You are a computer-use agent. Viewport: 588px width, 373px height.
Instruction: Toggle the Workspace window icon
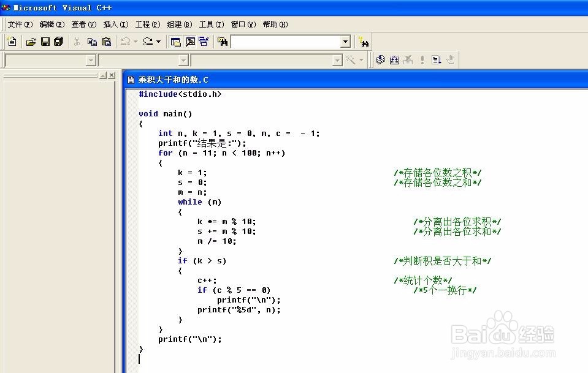(175, 42)
